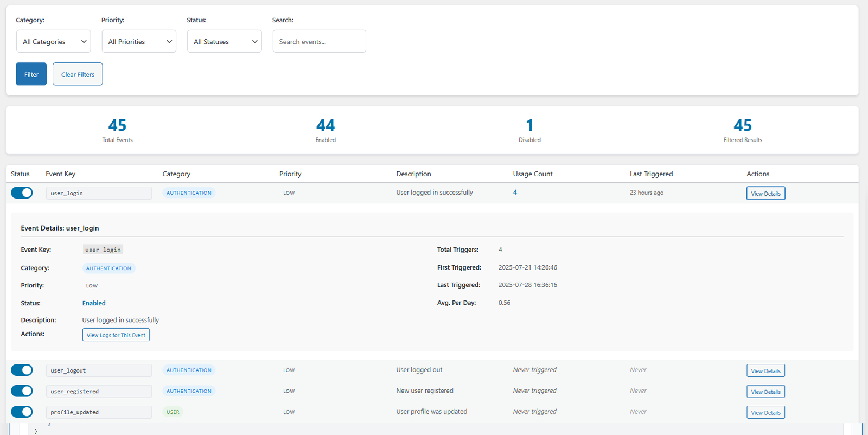Click 'Never triggered' in the profile_updated row
Image resolution: width=868 pixels, height=435 pixels.
point(535,412)
